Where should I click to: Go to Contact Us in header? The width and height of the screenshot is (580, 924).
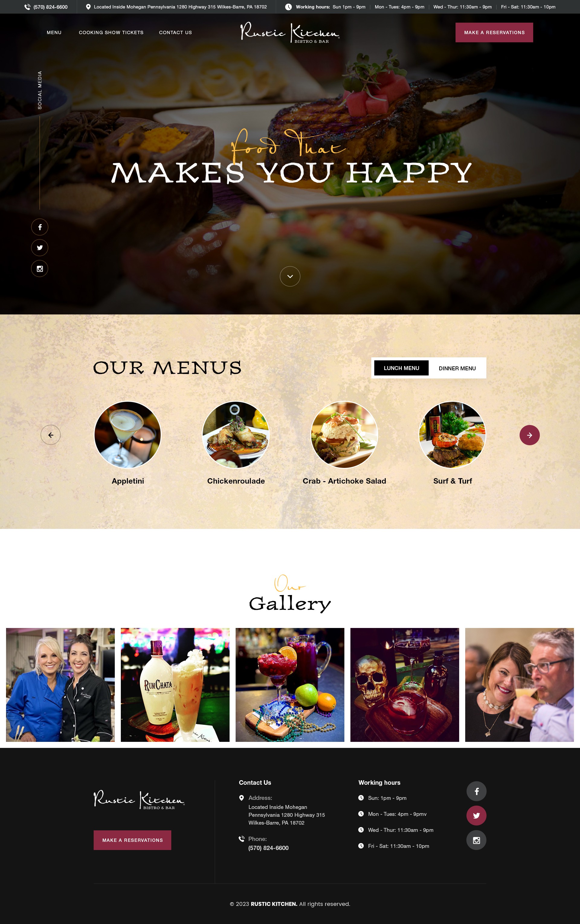point(175,33)
